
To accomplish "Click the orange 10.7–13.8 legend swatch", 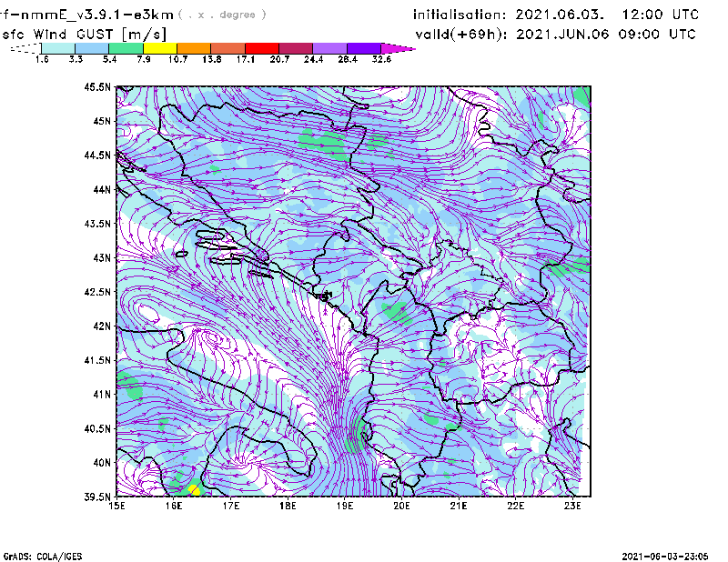I will pyautogui.click(x=194, y=48).
